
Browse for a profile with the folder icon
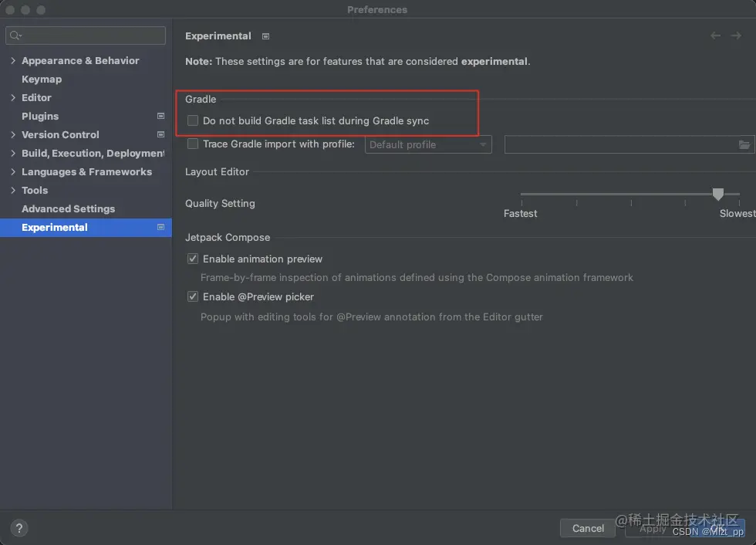pos(744,144)
